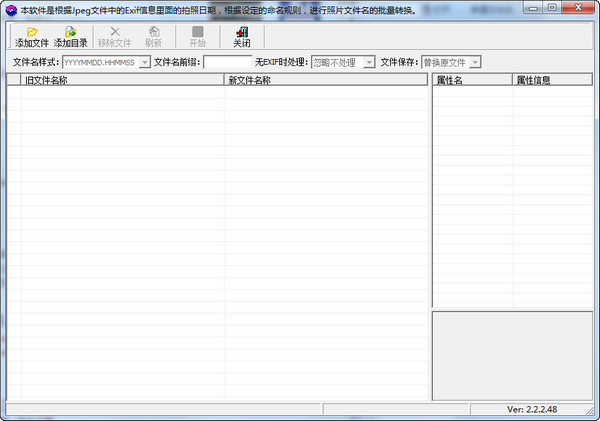Open the 文件名样式 filename format dropdown
Screen dimensions: 600x421
(145, 62)
